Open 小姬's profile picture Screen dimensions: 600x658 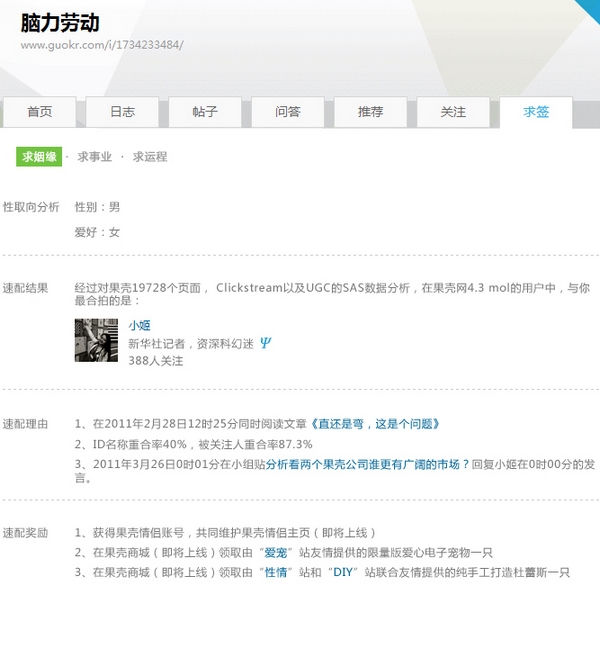pyautogui.click(x=97, y=340)
